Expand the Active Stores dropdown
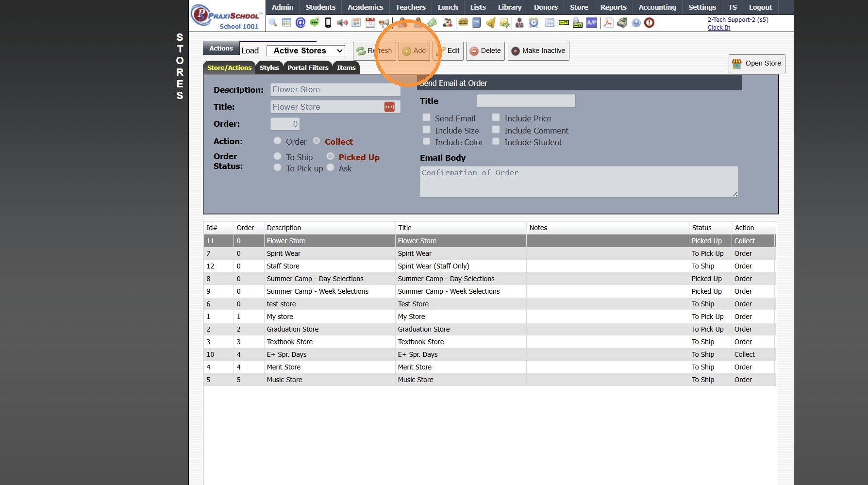868x485 pixels. [x=306, y=50]
